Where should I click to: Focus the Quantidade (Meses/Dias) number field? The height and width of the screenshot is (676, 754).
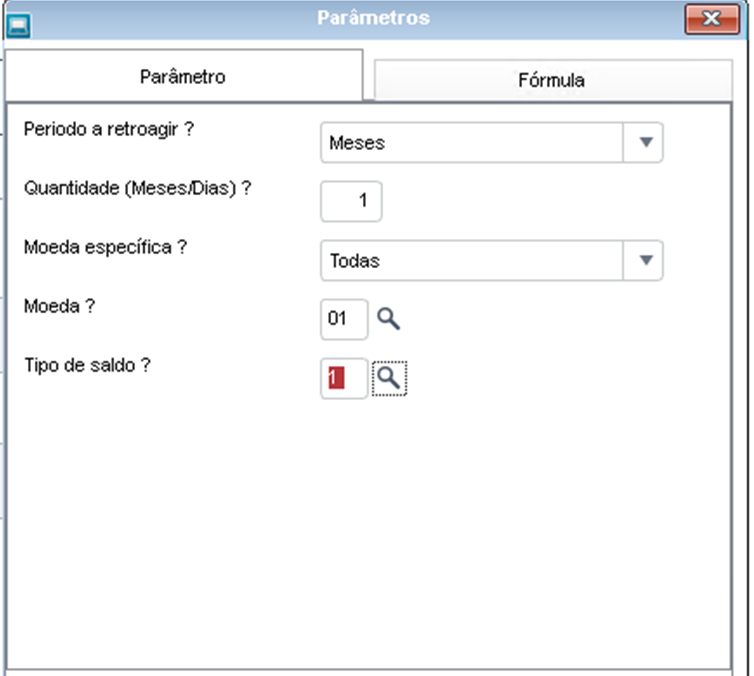click(351, 201)
